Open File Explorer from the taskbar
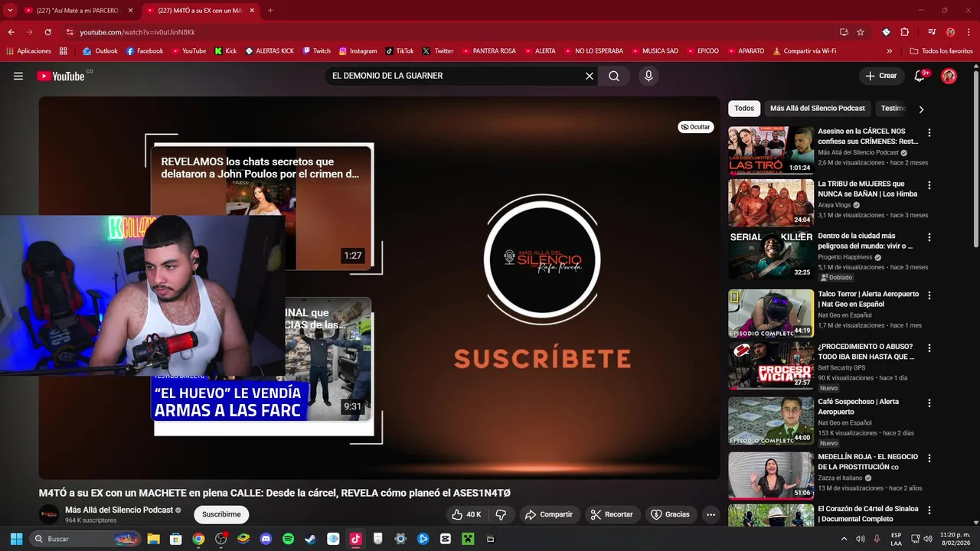The width and height of the screenshot is (980, 551). tap(153, 539)
